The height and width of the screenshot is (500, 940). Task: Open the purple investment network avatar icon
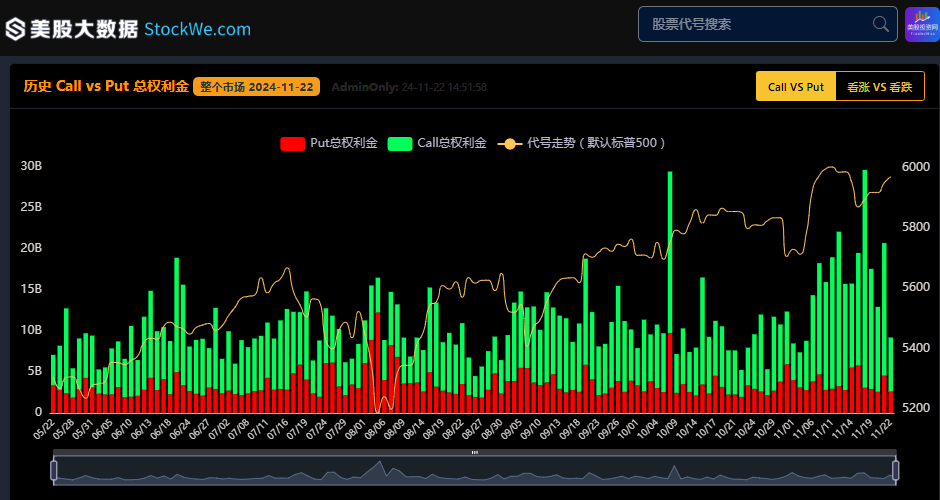pos(921,25)
